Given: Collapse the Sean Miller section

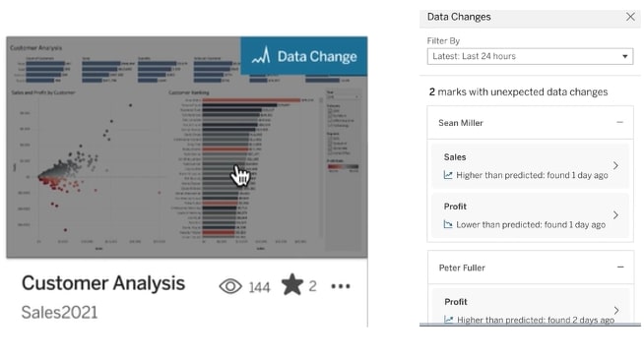Looking at the screenshot, I should pos(619,122).
